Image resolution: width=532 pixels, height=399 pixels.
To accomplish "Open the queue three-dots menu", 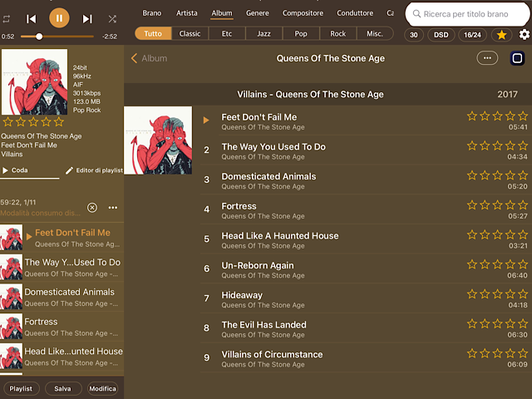I will [x=113, y=207].
